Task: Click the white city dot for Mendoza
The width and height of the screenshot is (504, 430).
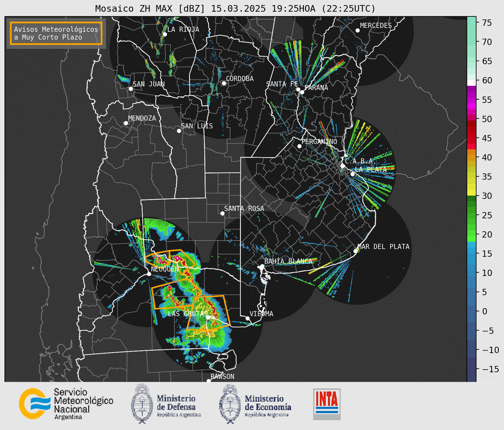Action: coord(126,123)
